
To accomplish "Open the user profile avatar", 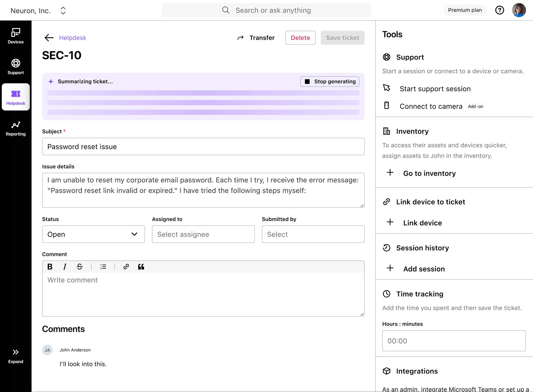I will click(519, 10).
